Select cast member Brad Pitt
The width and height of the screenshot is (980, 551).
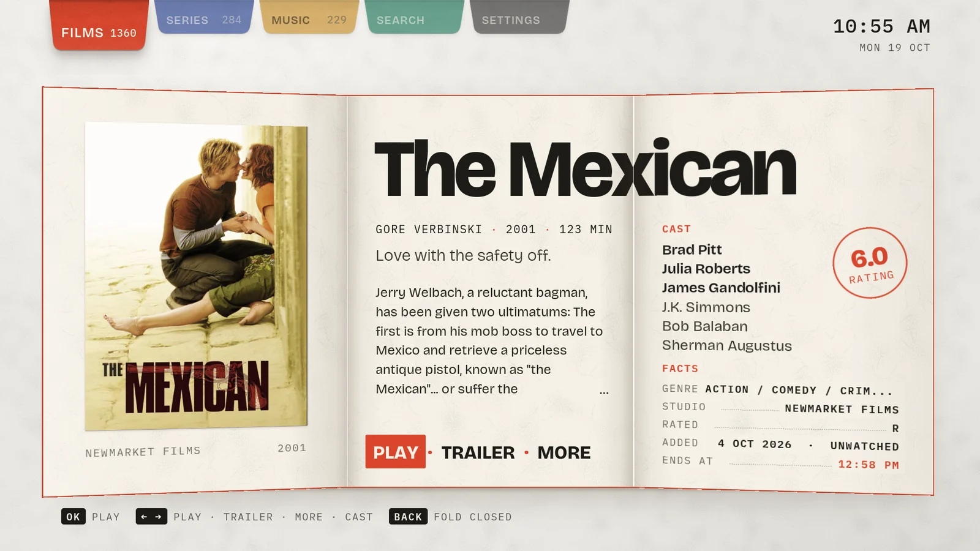pos(692,250)
